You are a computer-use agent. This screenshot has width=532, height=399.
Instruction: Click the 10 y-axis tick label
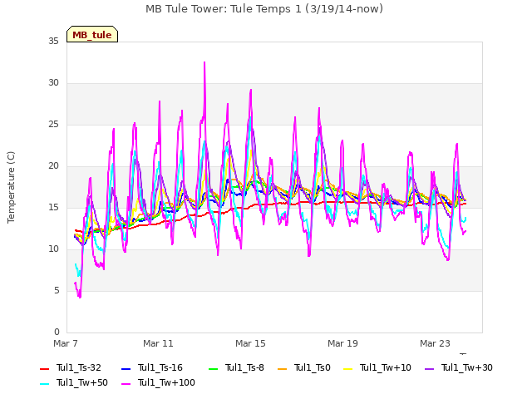coord(53,249)
